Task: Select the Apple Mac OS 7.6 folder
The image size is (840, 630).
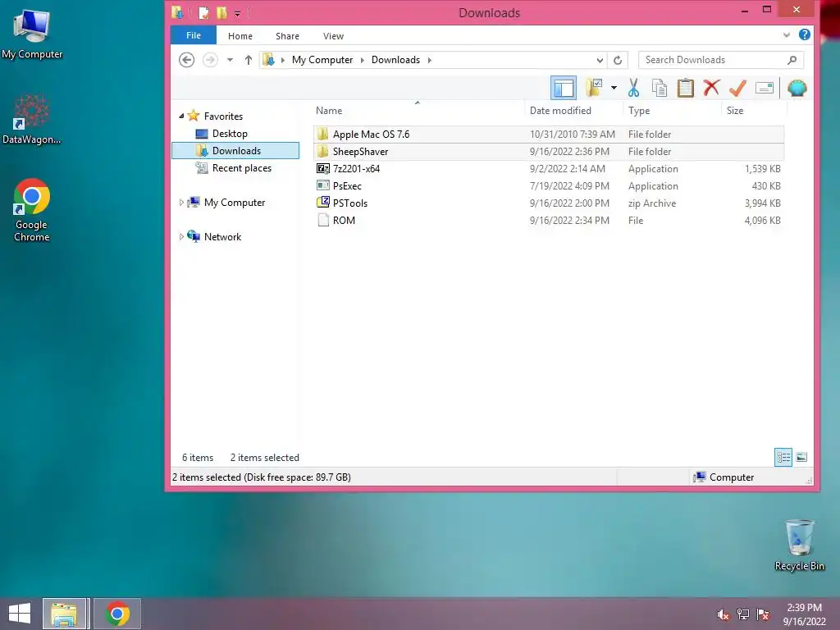Action: coord(549,135)
